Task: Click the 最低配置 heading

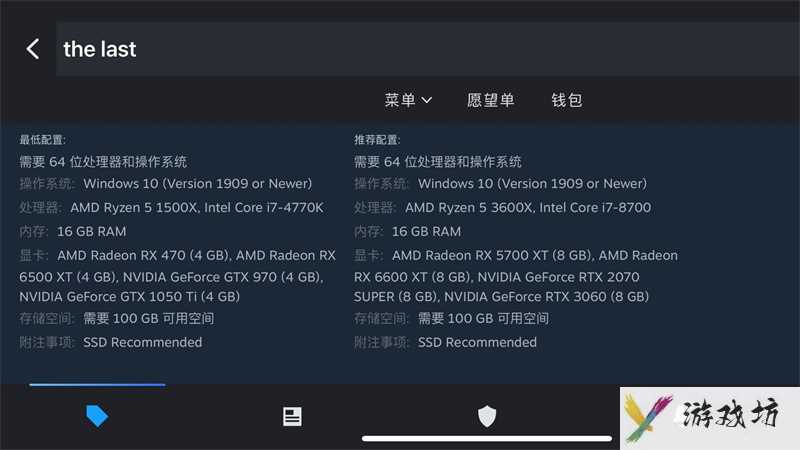Action: pyautogui.click(x=42, y=140)
